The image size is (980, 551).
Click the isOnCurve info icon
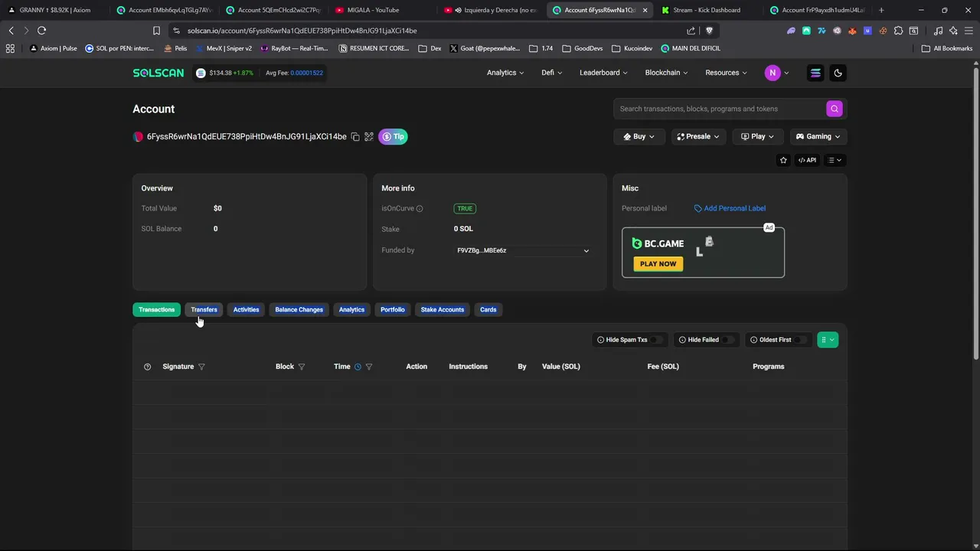coord(420,208)
